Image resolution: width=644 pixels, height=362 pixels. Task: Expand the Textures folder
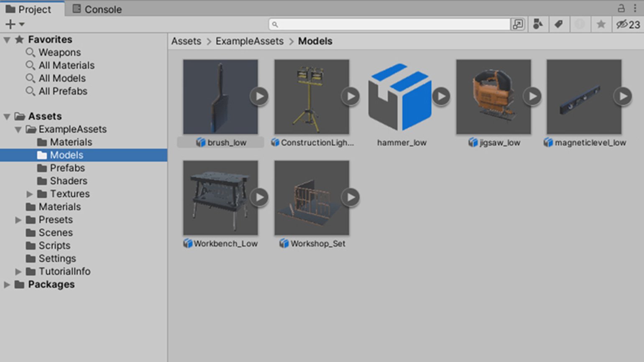(x=29, y=194)
